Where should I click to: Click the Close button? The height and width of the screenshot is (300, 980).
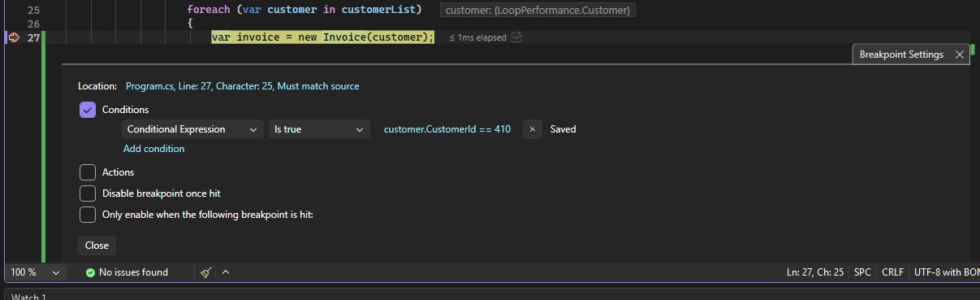(97, 246)
